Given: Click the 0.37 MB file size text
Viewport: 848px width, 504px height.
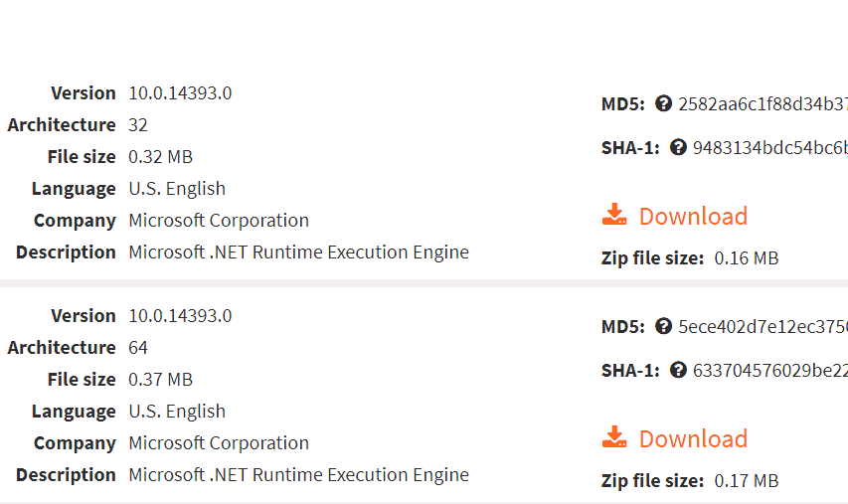Looking at the screenshot, I should 160,380.
